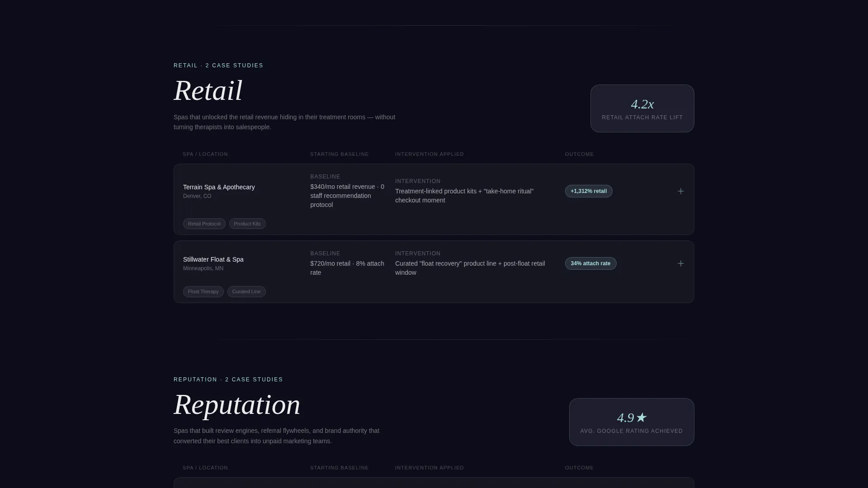Expand the Stillwater Float & Spa case study
Viewport: 868px width, 488px height.
[x=680, y=263]
